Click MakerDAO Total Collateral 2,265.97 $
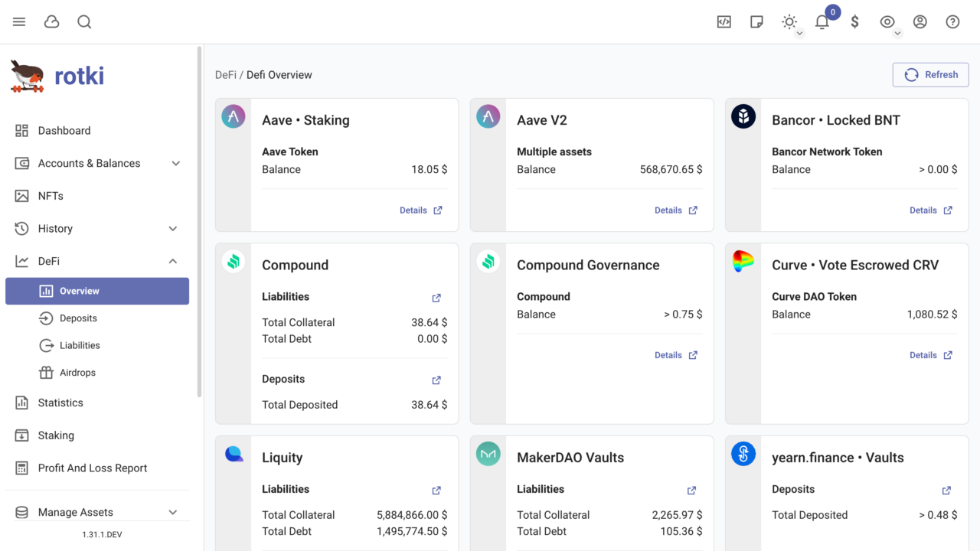Image resolution: width=980 pixels, height=551 pixels. pos(677,515)
